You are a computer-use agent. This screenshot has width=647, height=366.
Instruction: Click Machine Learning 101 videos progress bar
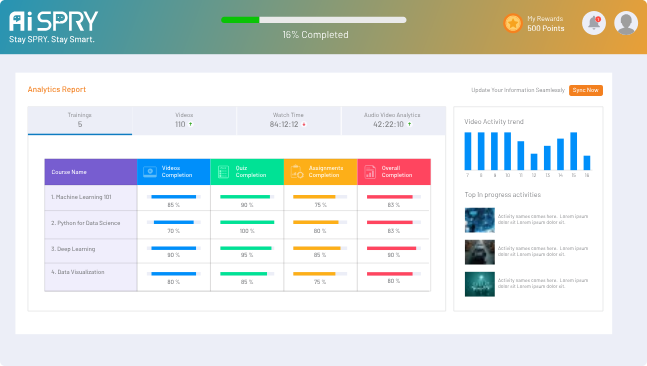tap(174, 197)
